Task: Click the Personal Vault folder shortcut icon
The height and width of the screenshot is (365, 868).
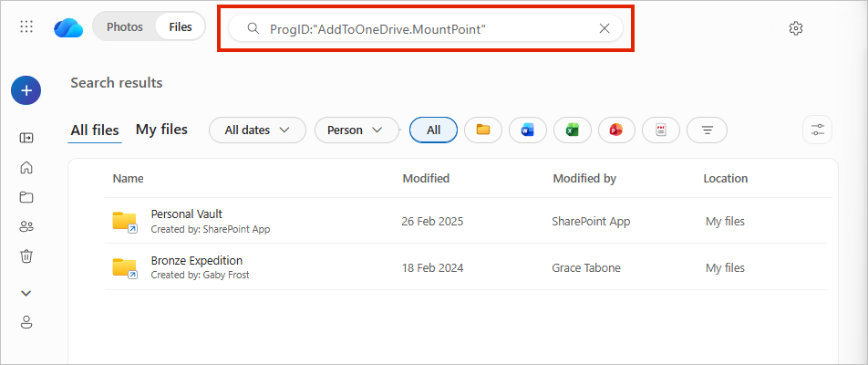Action: pos(125,222)
